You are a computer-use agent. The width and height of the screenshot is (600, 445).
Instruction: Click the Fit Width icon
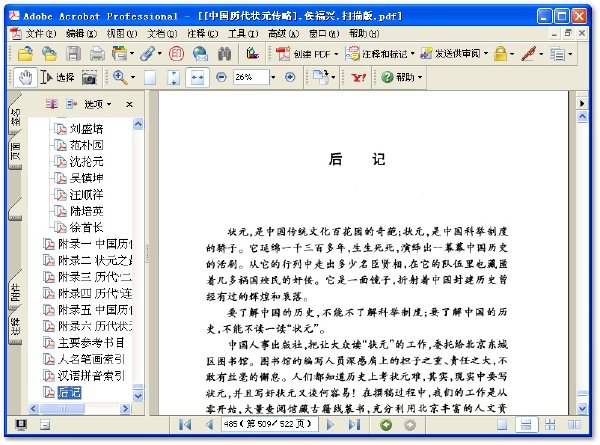click(197, 78)
